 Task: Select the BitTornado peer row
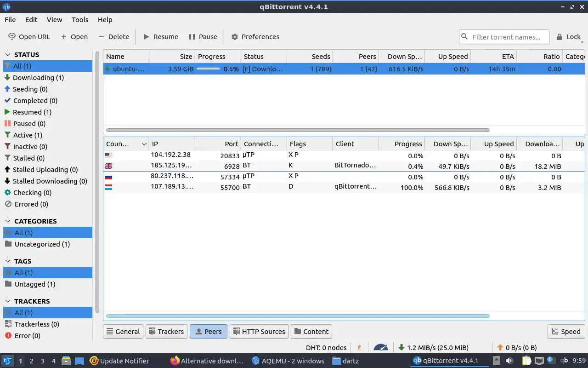[344, 166]
